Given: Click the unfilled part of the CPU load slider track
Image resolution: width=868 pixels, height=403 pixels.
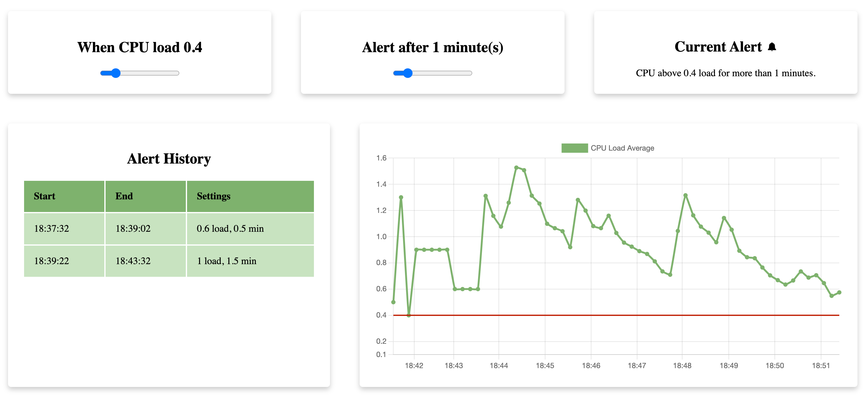Looking at the screenshot, I should tap(150, 73).
